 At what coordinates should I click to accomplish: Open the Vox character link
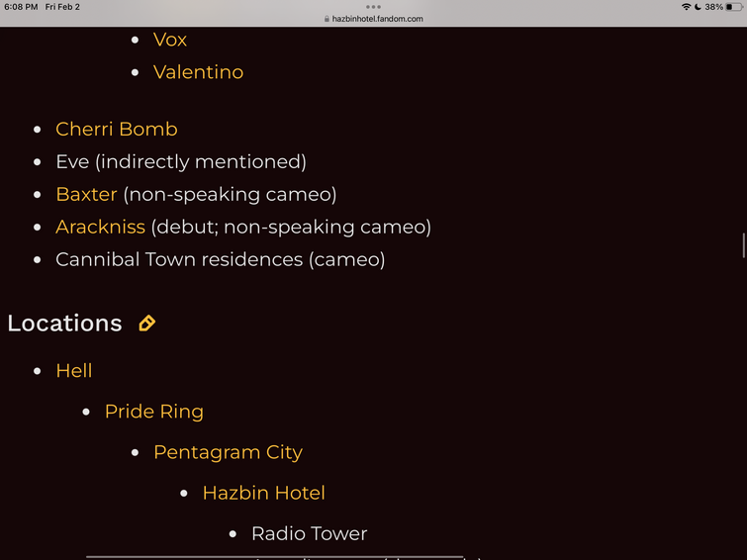[x=170, y=40]
